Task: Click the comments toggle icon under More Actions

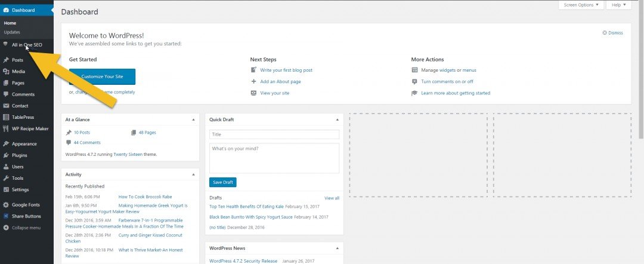Action: tap(414, 81)
